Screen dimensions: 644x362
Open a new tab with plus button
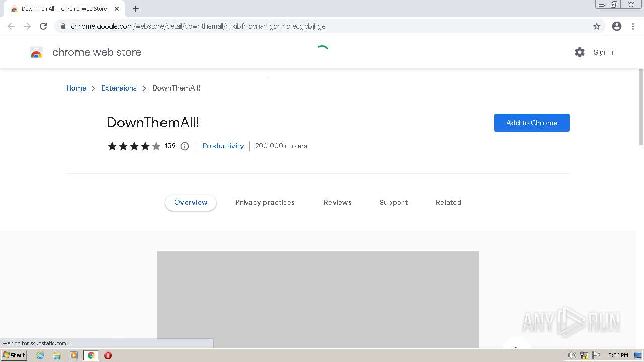coord(136,9)
